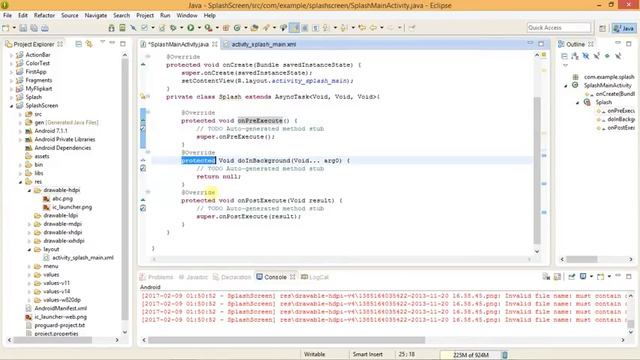Select the Java perspective button
This screenshot has width=640, height=360.
pyautogui.click(x=624, y=28)
